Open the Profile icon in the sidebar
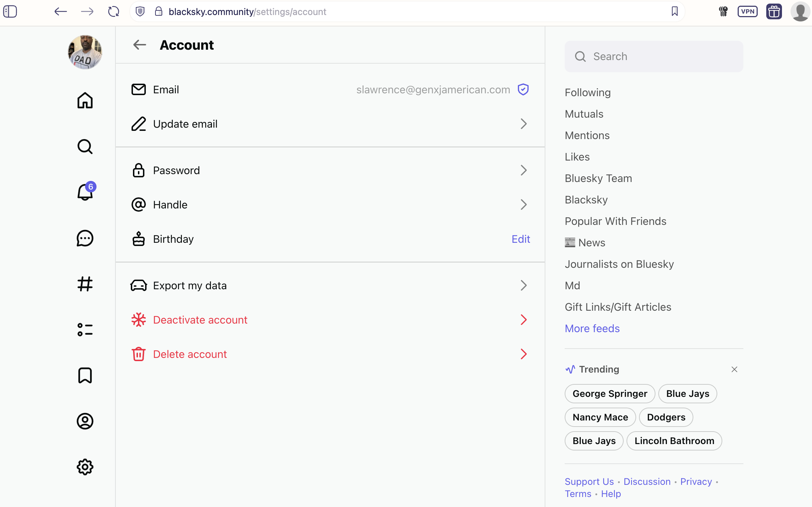The height and width of the screenshot is (507, 812). click(x=85, y=421)
